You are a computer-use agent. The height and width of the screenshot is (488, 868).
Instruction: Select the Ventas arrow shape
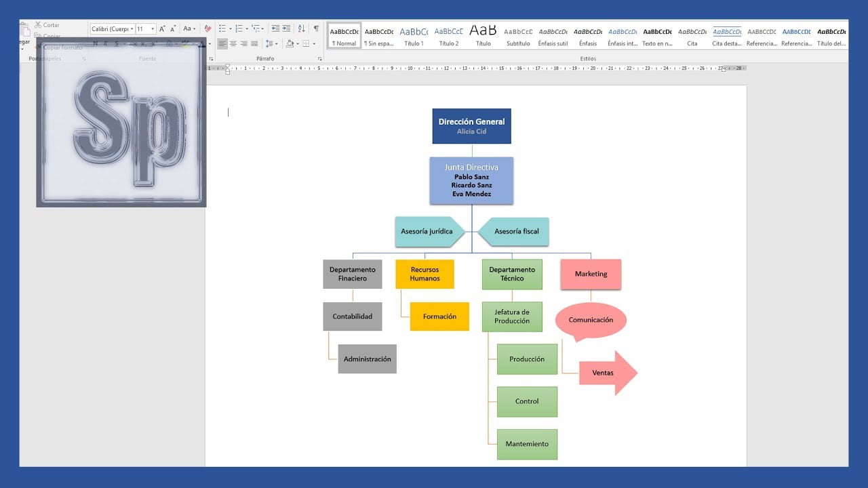(608, 373)
